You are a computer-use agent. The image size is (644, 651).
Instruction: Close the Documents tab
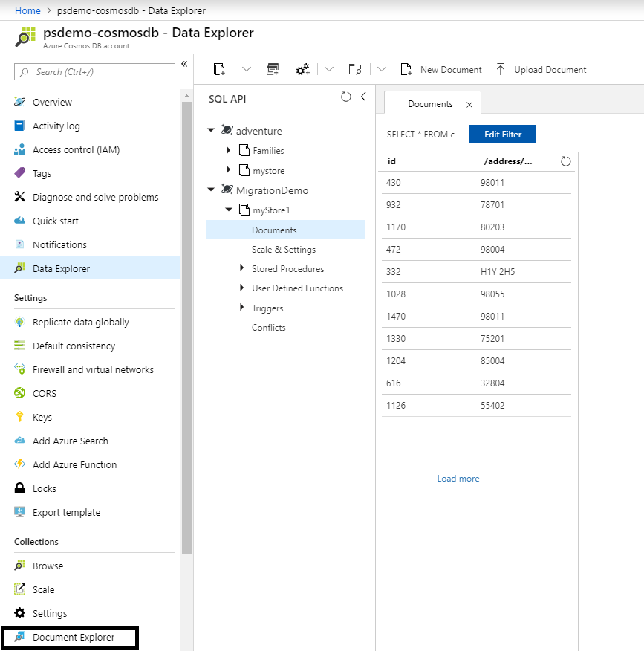(469, 105)
